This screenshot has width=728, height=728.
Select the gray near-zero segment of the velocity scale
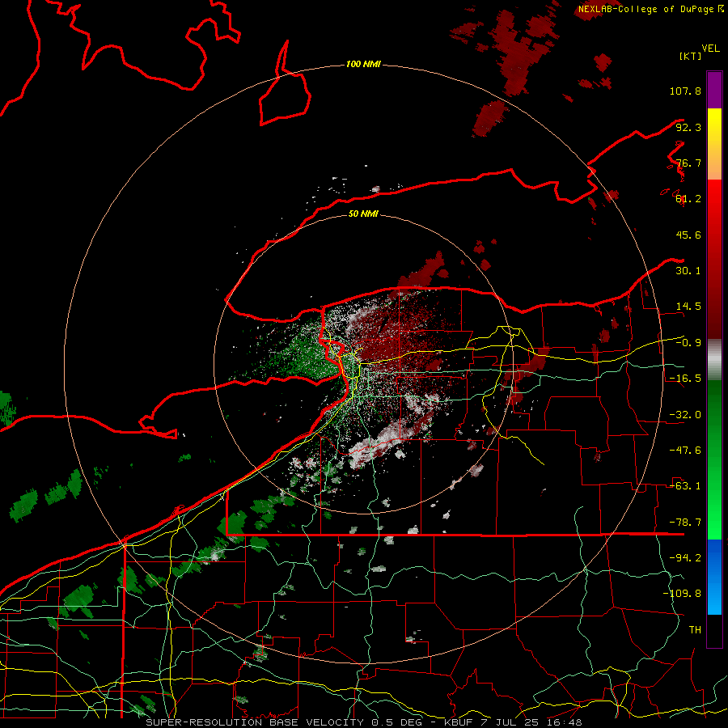coord(714,360)
